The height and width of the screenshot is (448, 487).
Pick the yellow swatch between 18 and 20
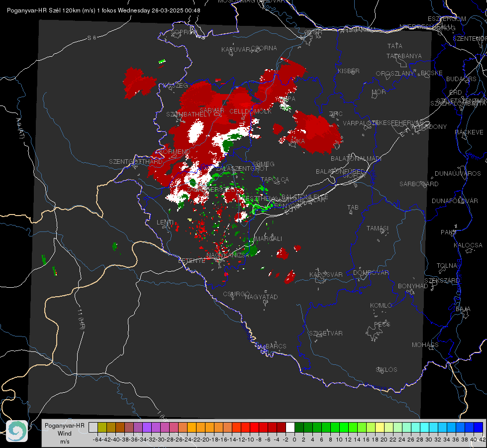click(380, 428)
